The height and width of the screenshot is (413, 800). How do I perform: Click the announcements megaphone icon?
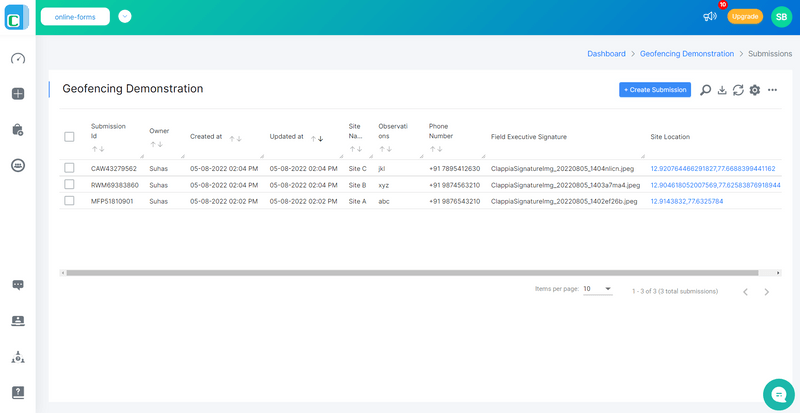click(x=710, y=17)
